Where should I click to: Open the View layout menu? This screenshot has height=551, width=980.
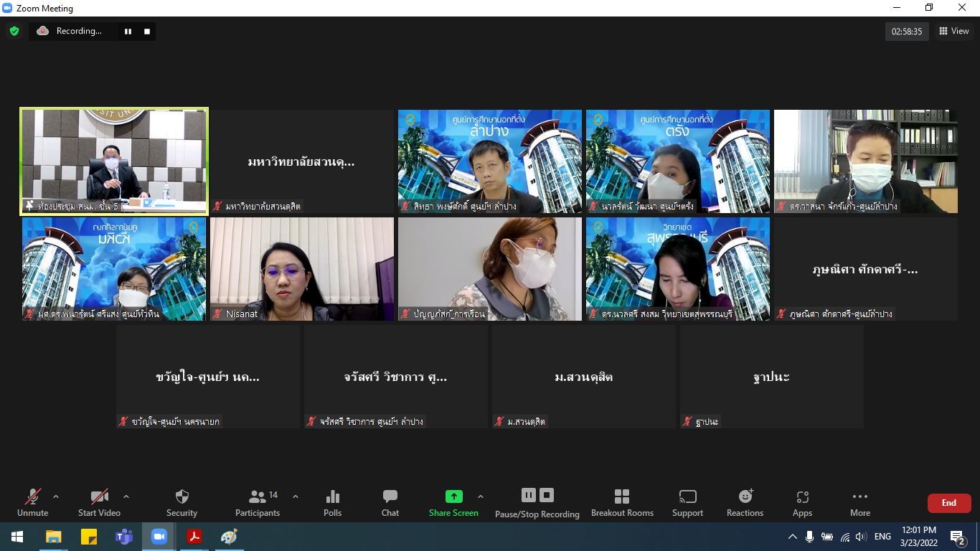point(953,31)
